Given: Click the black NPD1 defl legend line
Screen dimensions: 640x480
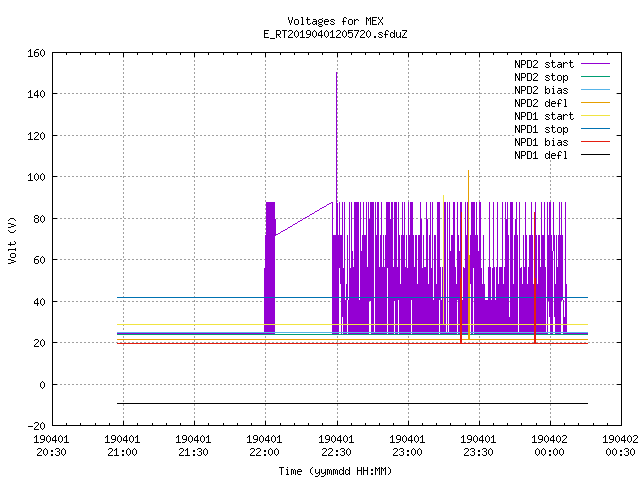Looking at the screenshot, I should click(596, 155).
